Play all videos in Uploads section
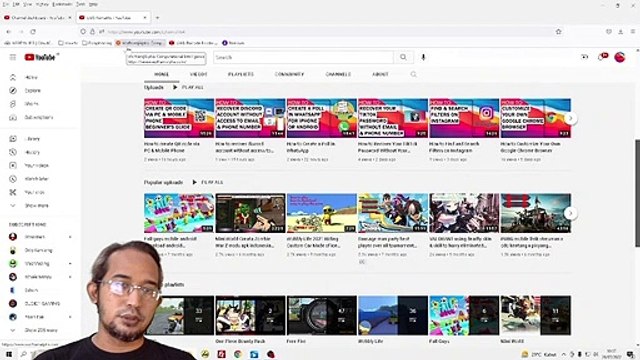640x360 pixels. coord(188,87)
